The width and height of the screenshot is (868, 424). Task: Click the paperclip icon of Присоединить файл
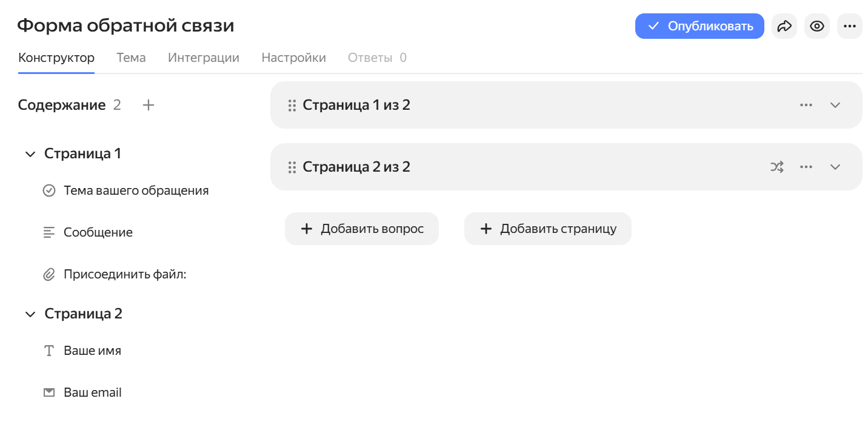(x=49, y=274)
